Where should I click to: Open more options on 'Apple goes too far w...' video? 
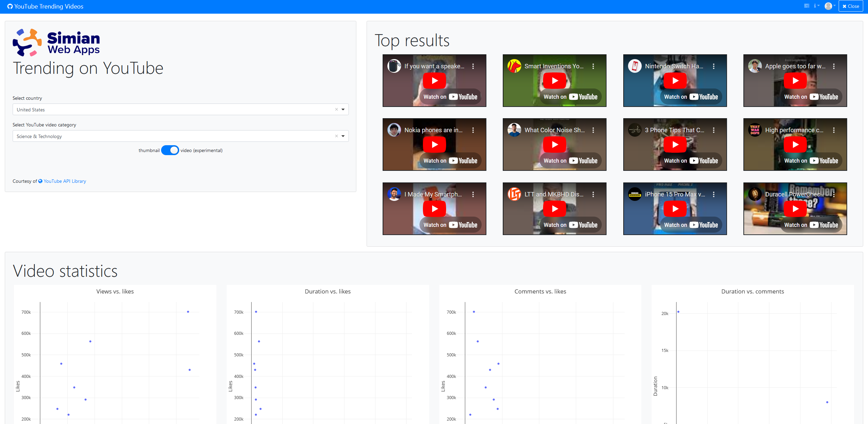pyautogui.click(x=834, y=66)
